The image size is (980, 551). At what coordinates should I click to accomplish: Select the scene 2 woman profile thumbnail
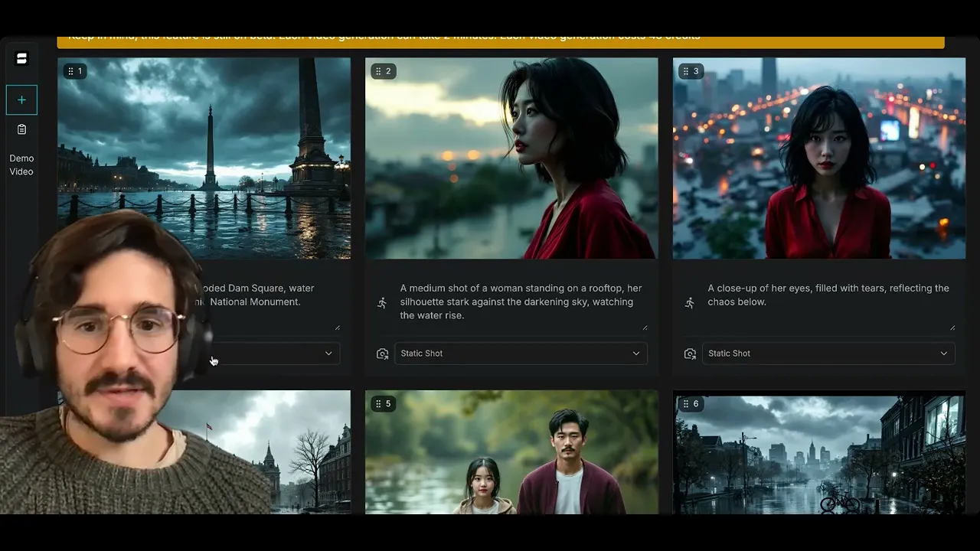coord(511,158)
